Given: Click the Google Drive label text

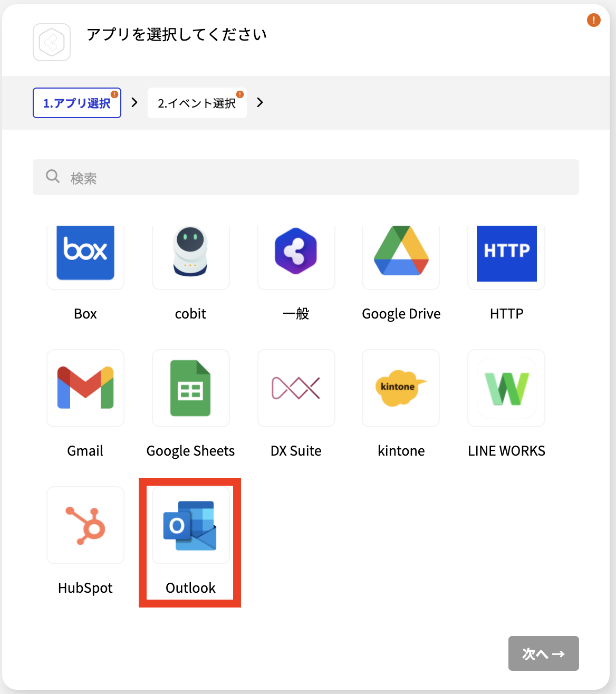Looking at the screenshot, I should [x=401, y=314].
